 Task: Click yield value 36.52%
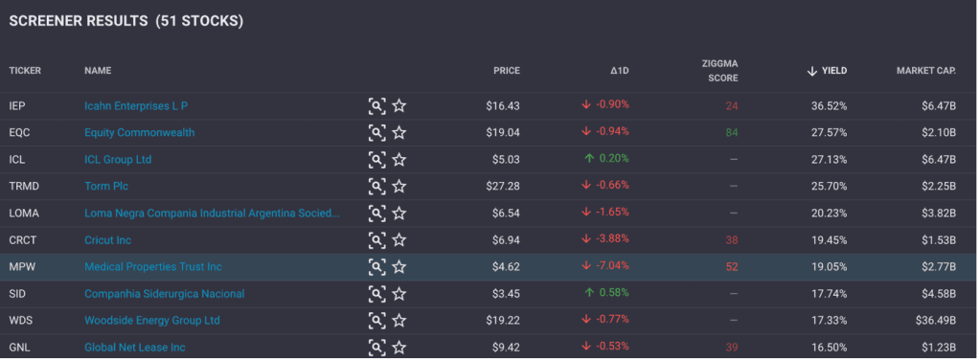[x=830, y=106]
